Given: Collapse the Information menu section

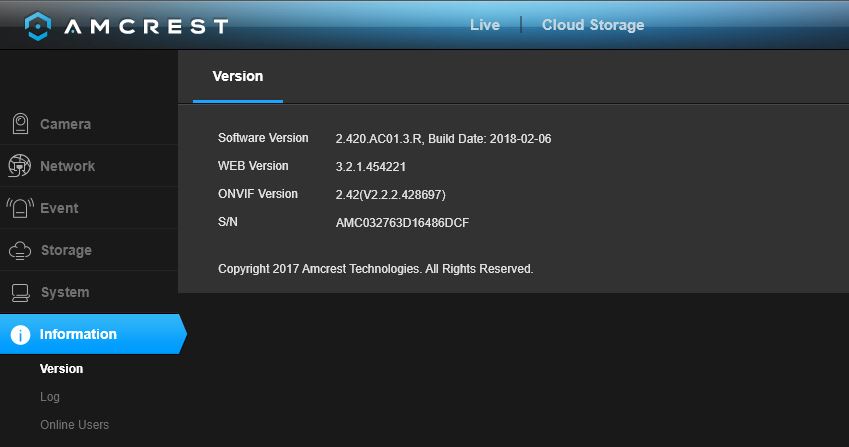Looking at the screenshot, I should 93,334.
